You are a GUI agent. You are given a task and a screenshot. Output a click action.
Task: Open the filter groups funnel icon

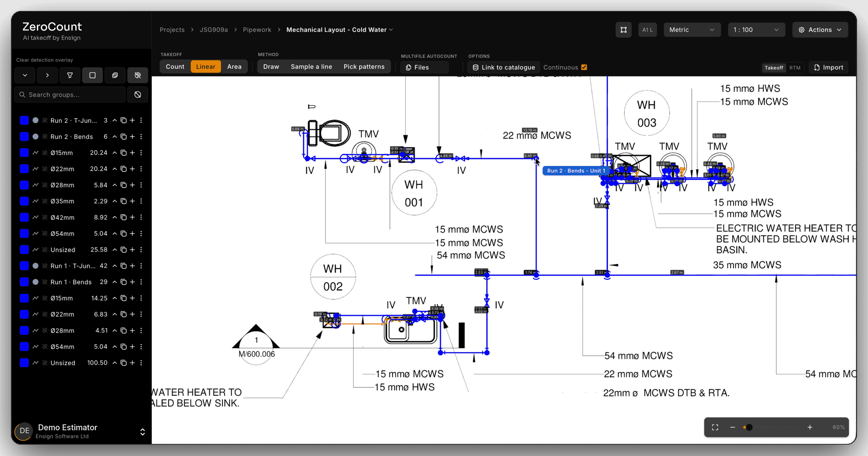70,75
